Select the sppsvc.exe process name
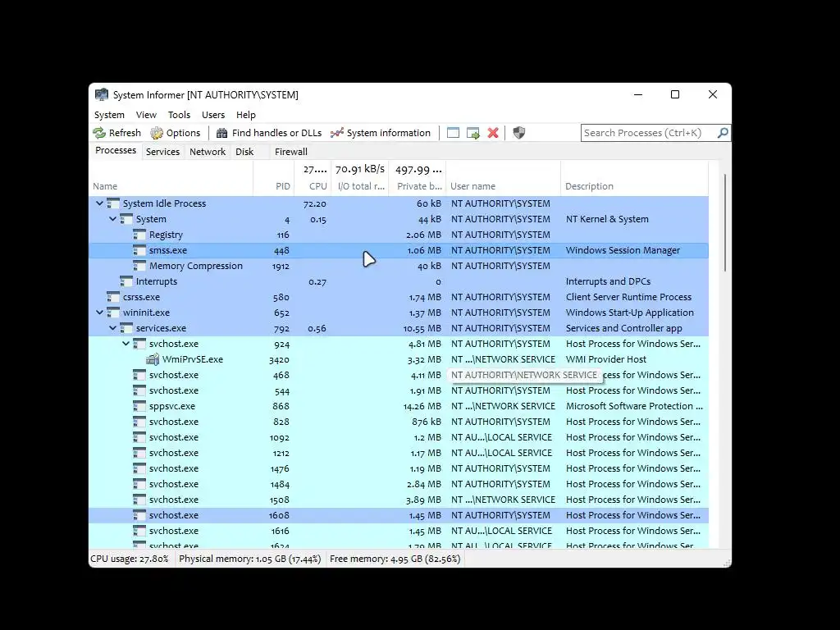Screen dimensions: 840x630 [x=172, y=406]
